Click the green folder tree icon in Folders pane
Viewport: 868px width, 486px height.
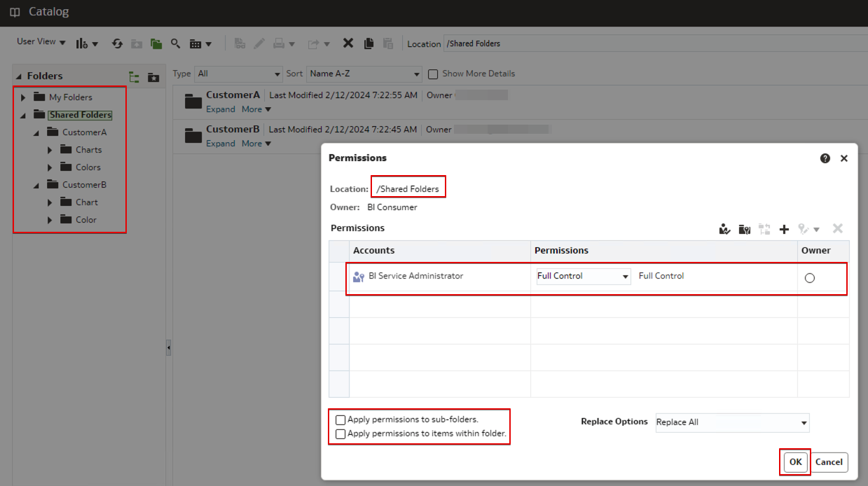134,76
